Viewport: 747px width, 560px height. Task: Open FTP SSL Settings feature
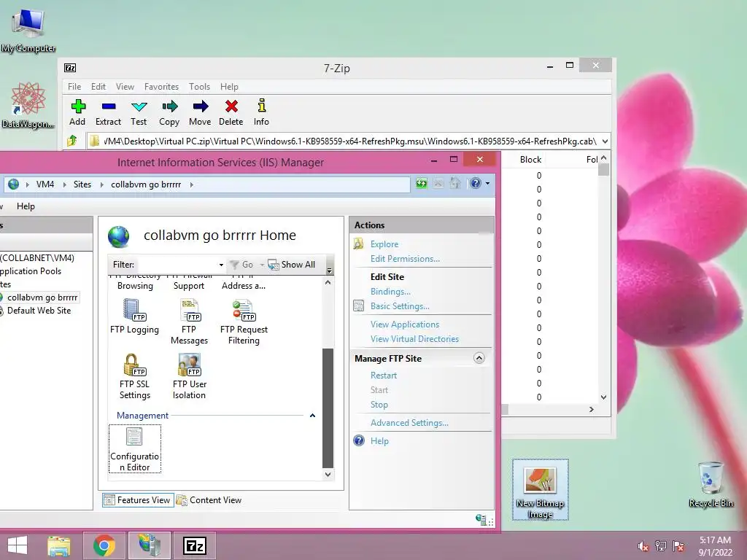point(134,376)
